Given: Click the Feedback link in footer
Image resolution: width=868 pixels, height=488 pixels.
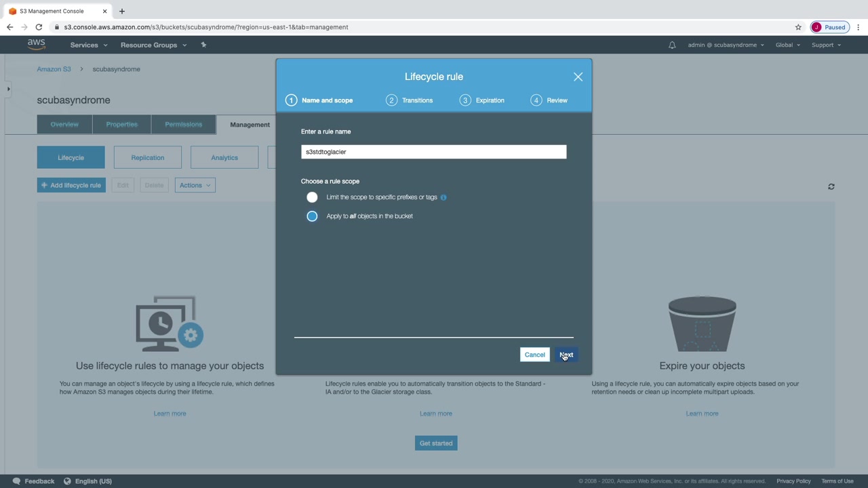Looking at the screenshot, I should point(39,481).
